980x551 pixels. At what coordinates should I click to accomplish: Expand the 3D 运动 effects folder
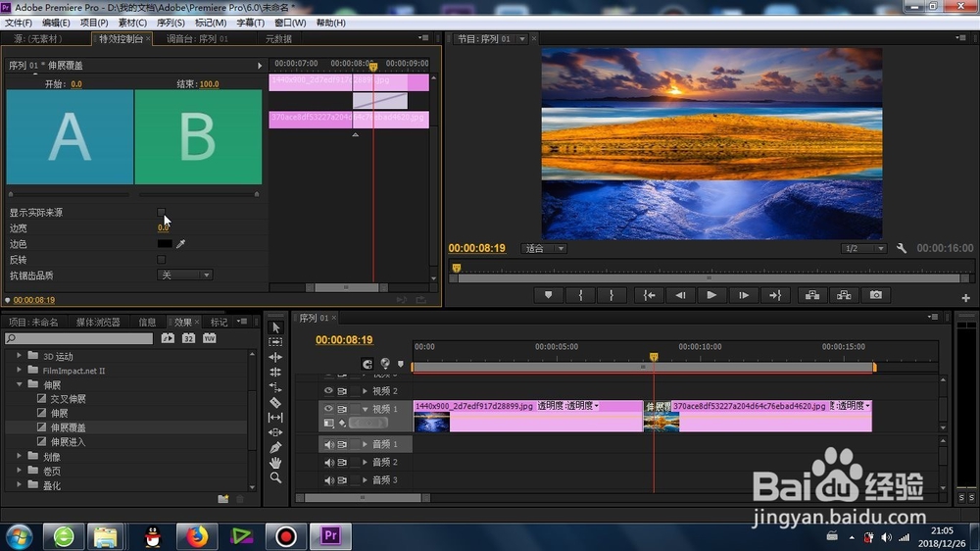(x=19, y=356)
